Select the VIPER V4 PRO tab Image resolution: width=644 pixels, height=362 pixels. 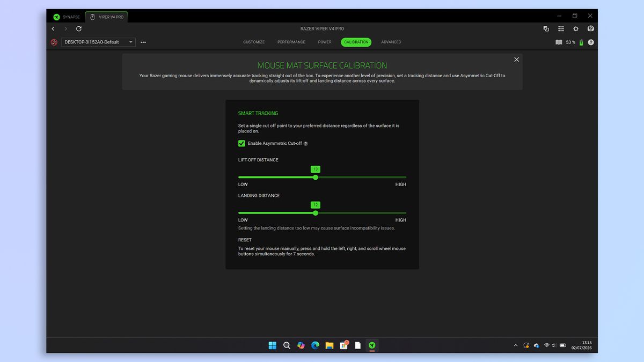(x=106, y=17)
